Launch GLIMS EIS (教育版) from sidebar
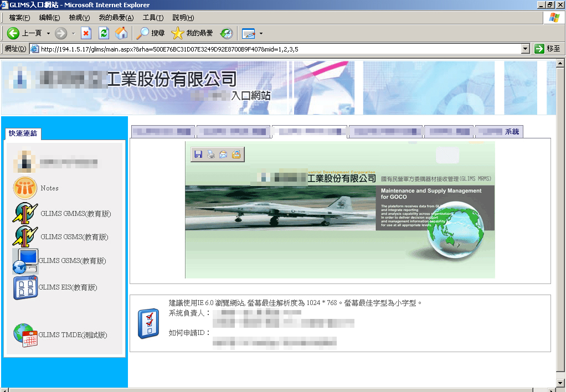This screenshot has height=392, width=566. [25, 288]
